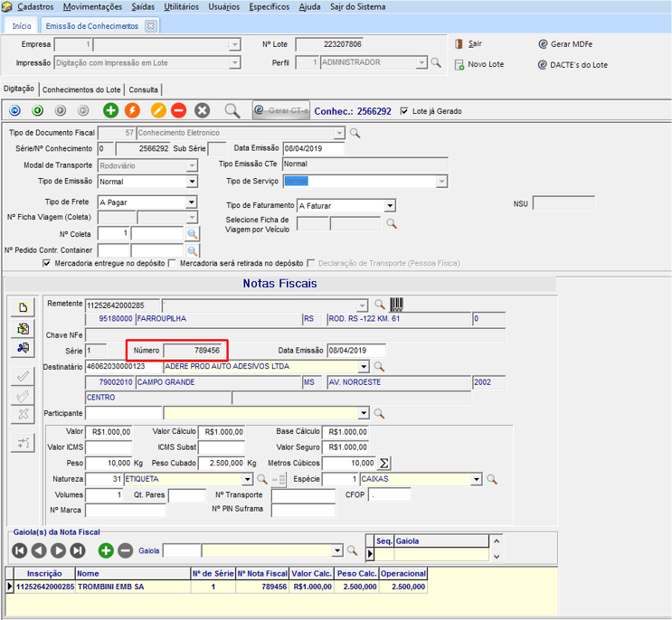Click the new blank document icon in Notas Fiscais
The height and width of the screenshot is (620, 672).
[x=24, y=308]
